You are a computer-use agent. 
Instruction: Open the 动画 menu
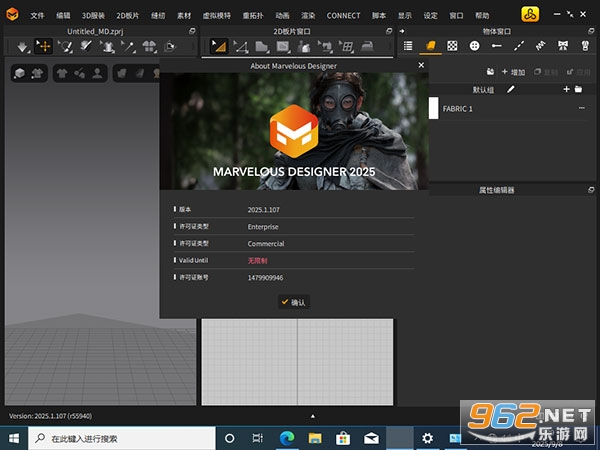point(282,15)
